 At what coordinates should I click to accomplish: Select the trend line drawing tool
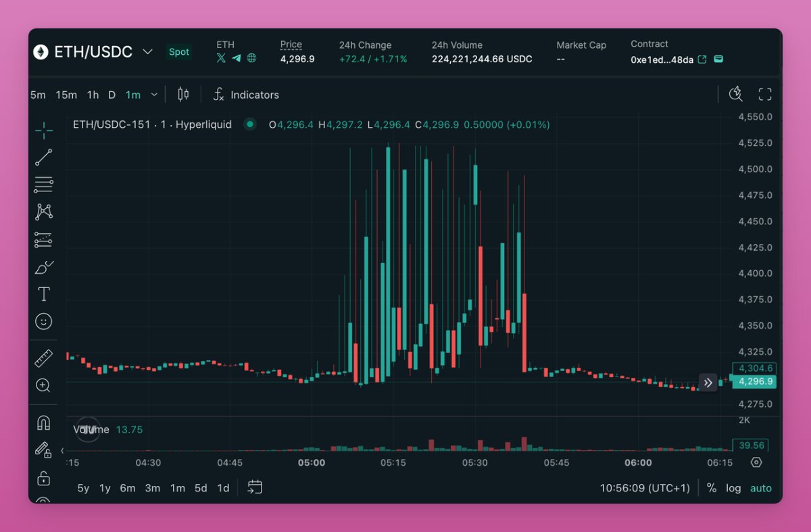tap(44, 158)
